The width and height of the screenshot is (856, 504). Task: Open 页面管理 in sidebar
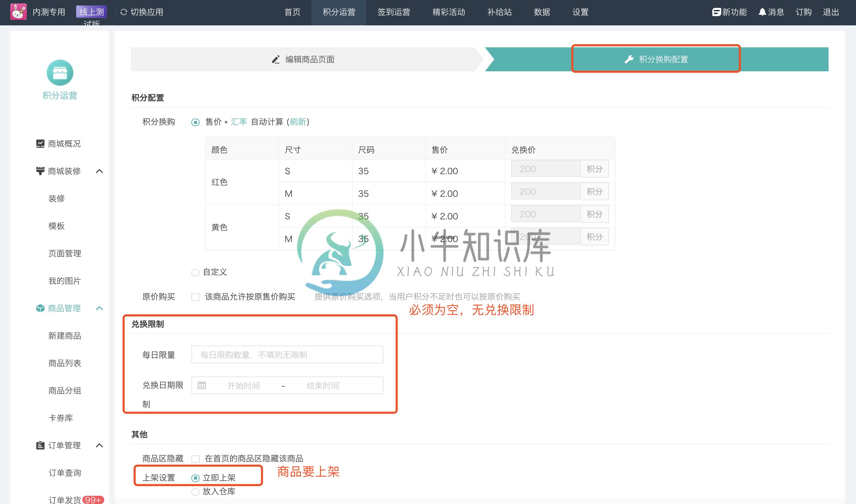point(65,253)
